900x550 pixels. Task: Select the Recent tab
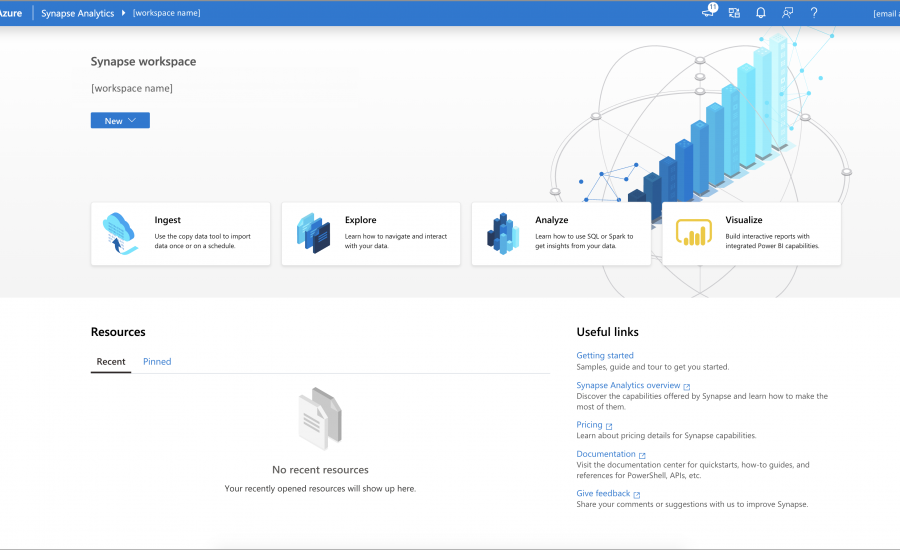(111, 362)
